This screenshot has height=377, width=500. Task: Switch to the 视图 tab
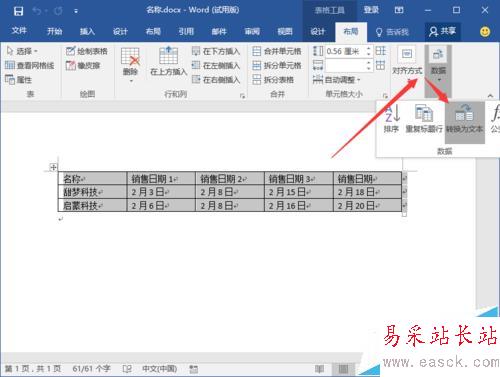[x=285, y=31]
